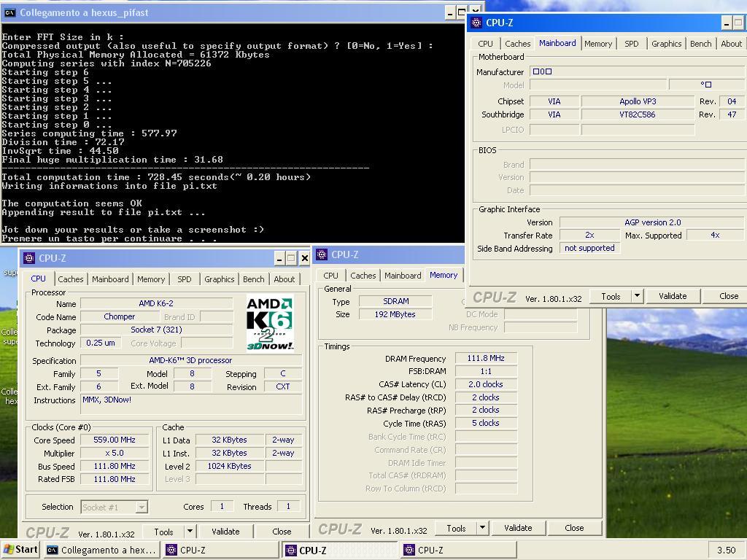
Task: Open the Caches tab in the CPU window
Action: click(71, 279)
